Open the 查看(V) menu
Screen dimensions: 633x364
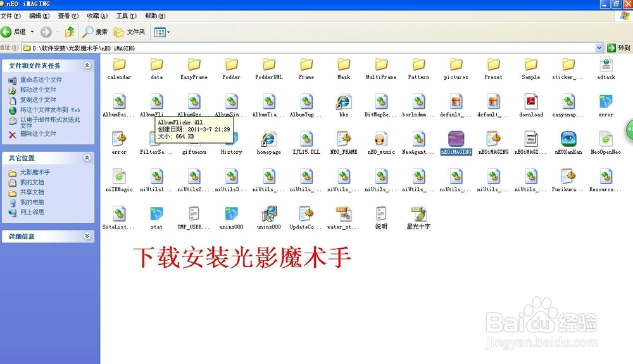(68, 16)
